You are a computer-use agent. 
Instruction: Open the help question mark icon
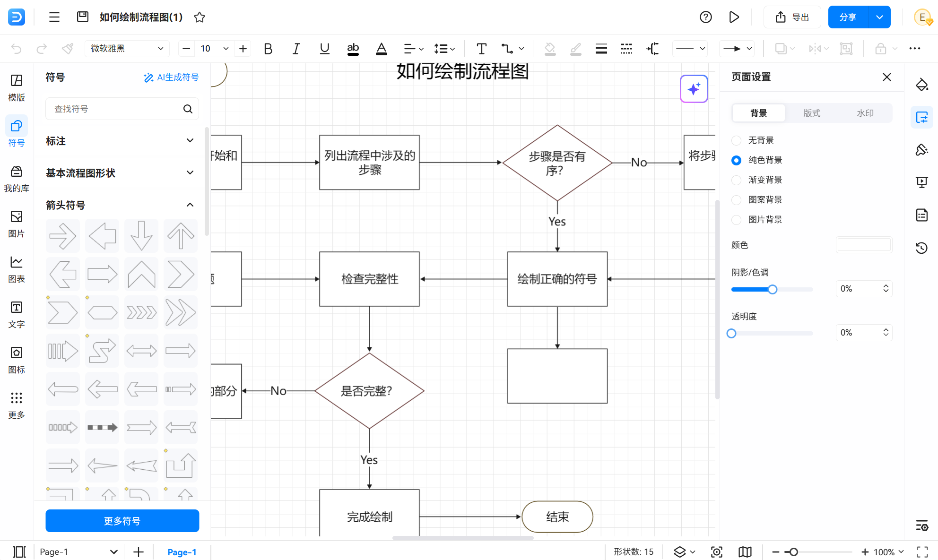705,17
